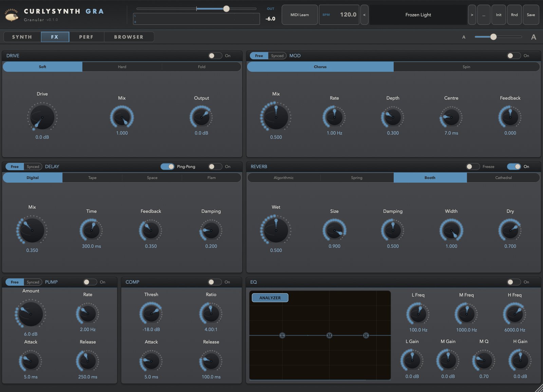543x392 pixels.
Task: Go to the next preset
Action: [x=472, y=15]
